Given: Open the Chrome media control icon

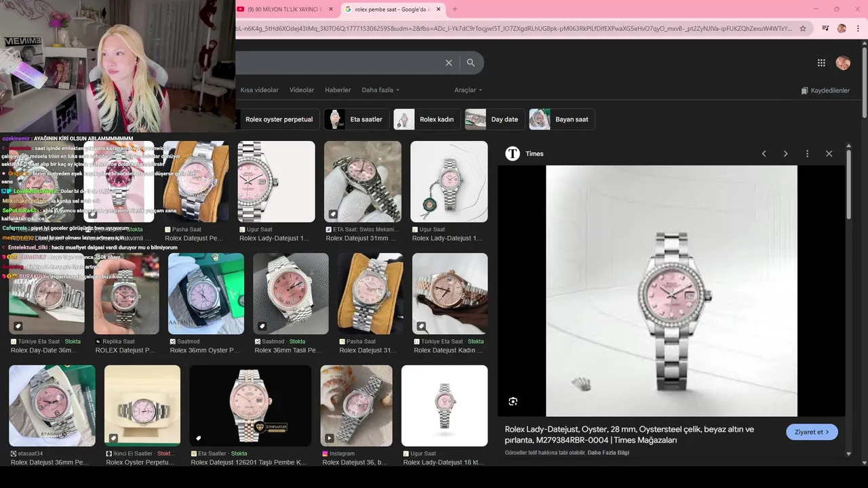Looking at the screenshot, I should coord(825,28).
